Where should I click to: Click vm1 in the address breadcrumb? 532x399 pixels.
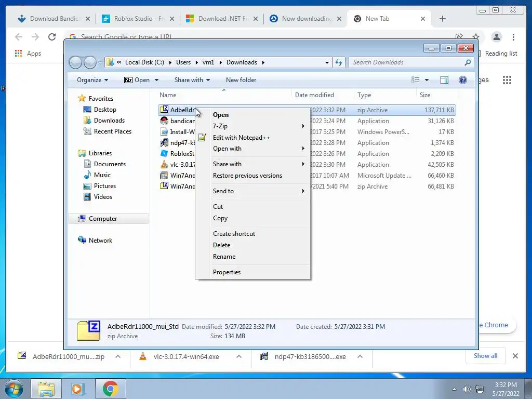pos(208,62)
